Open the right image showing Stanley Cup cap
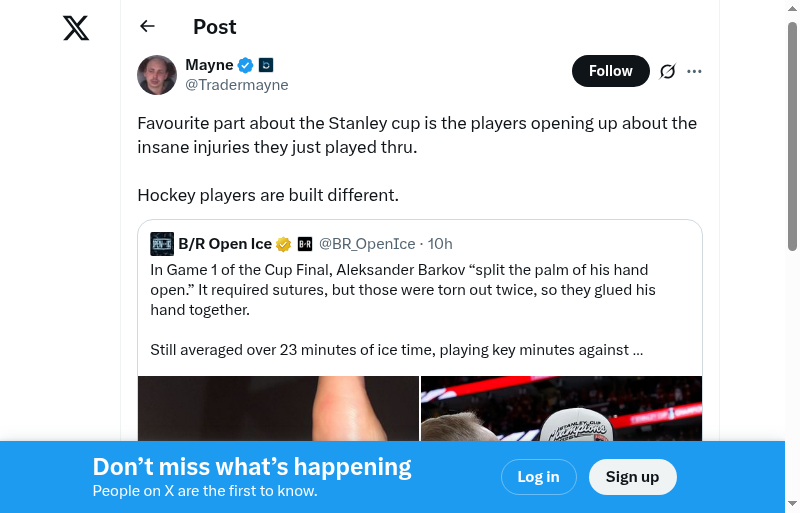800x513 pixels. click(x=561, y=408)
